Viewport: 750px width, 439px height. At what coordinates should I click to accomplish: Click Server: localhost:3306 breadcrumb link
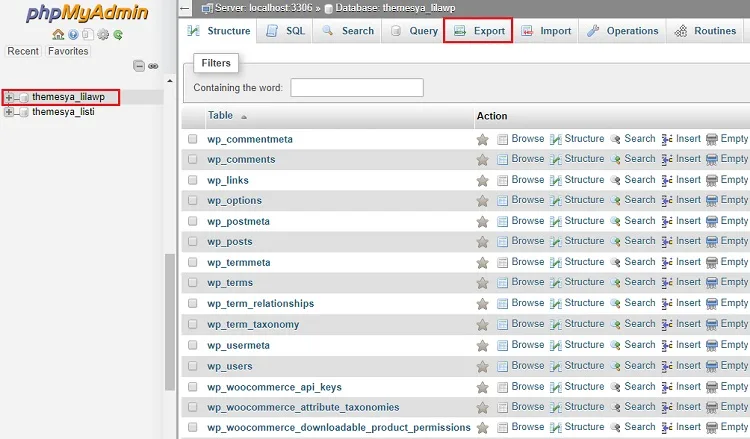coord(264,8)
